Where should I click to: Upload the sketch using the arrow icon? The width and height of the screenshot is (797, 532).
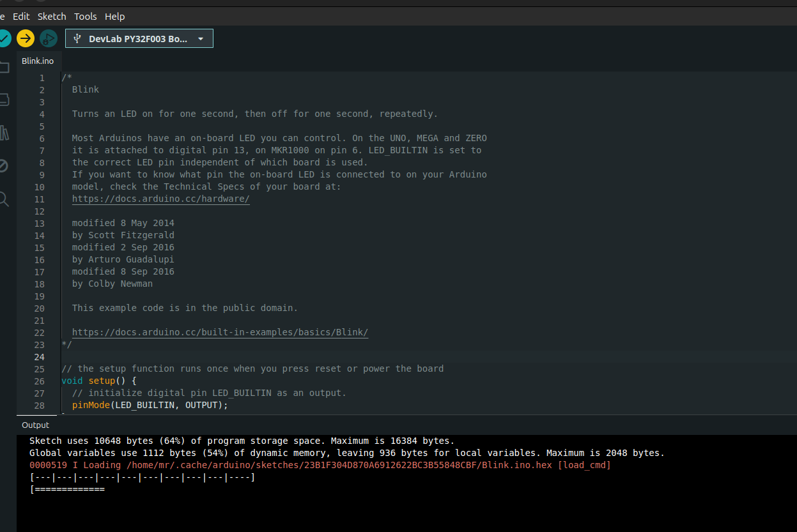click(x=25, y=38)
